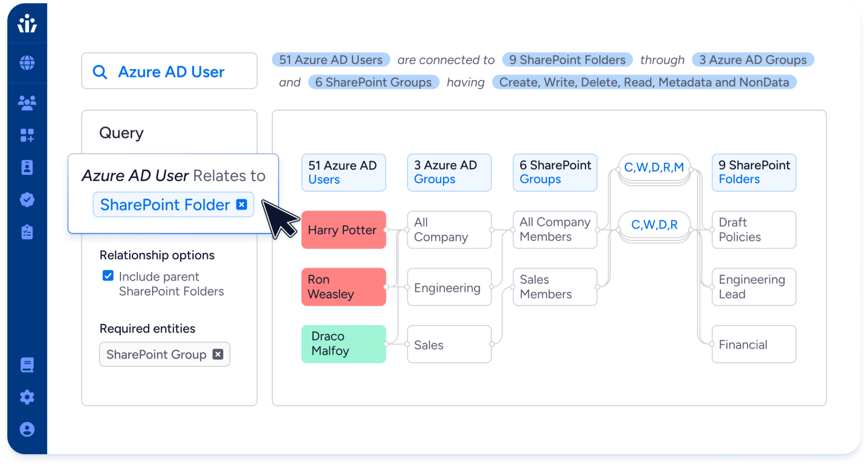
Task: Uncheck Include parent SharePoint Folders
Action: (x=108, y=276)
